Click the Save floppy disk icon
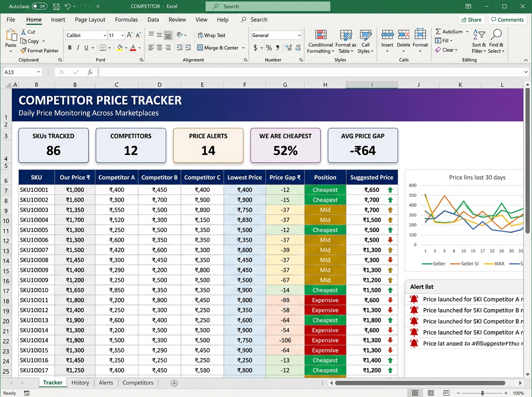Screen dimensions: 532x397 pyautogui.click(x=56, y=7)
